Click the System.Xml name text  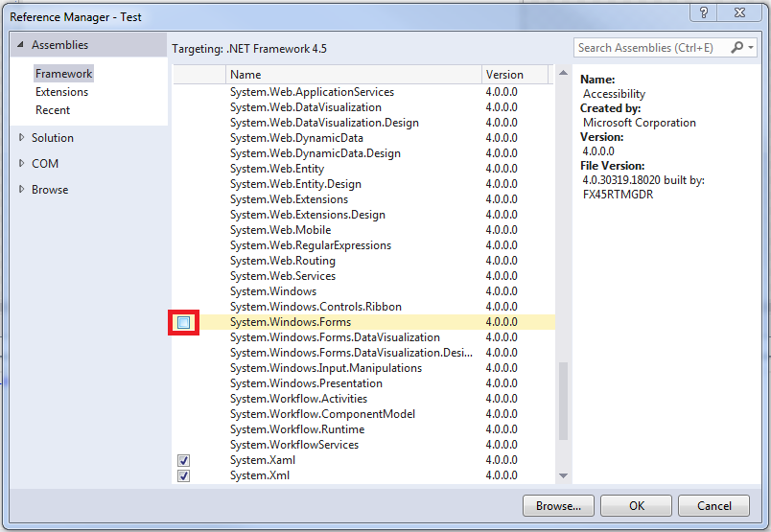coord(260,475)
